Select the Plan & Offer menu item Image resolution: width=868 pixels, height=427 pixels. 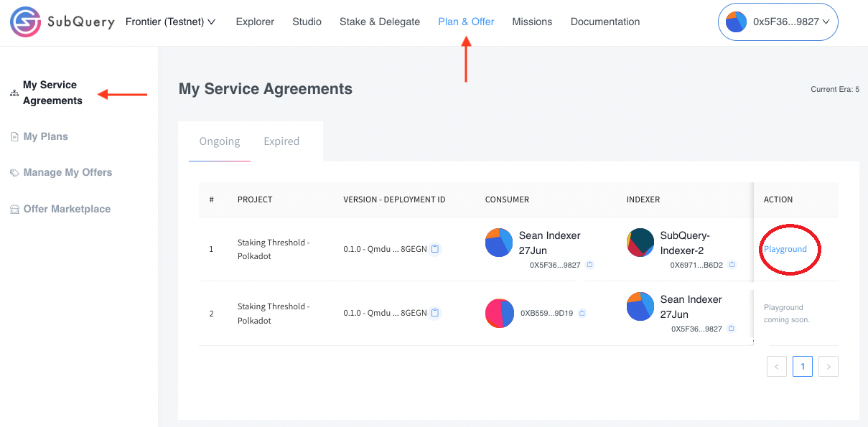point(466,22)
